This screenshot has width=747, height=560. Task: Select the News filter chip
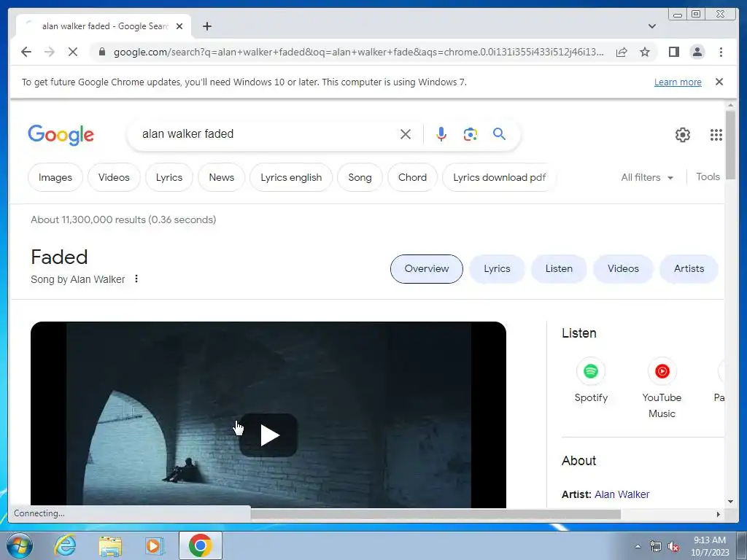click(x=222, y=177)
